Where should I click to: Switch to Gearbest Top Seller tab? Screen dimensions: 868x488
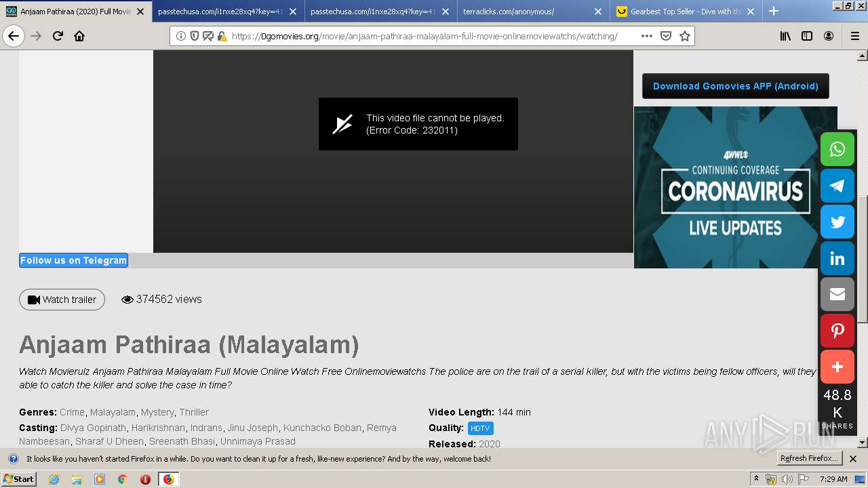click(x=686, y=12)
